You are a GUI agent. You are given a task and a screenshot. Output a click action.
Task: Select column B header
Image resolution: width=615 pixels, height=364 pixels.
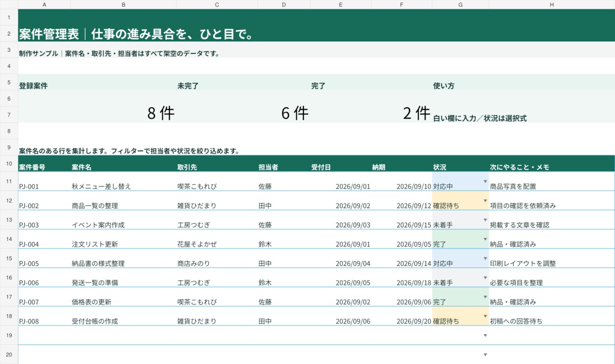coord(124,5)
